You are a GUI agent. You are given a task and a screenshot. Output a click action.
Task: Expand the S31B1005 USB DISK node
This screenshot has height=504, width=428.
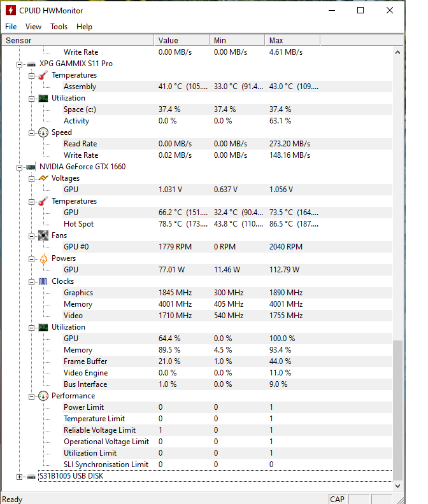pyautogui.click(x=19, y=477)
